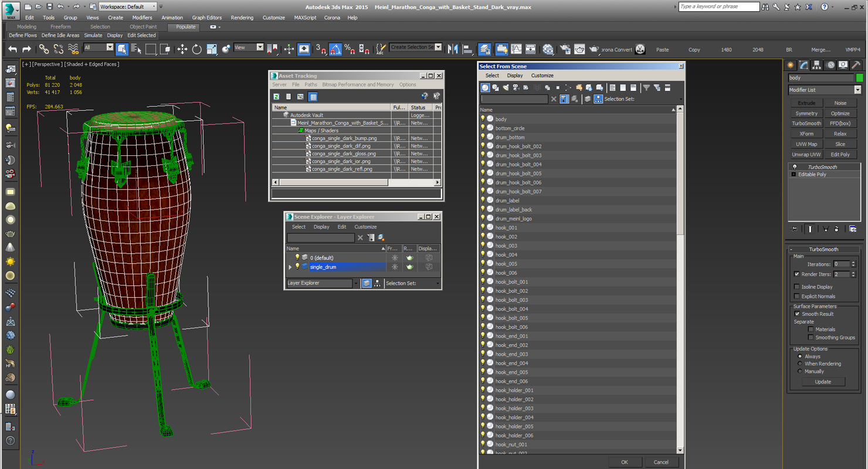Select the When Rendering update option
This screenshot has width=868, height=469.
[x=800, y=363]
